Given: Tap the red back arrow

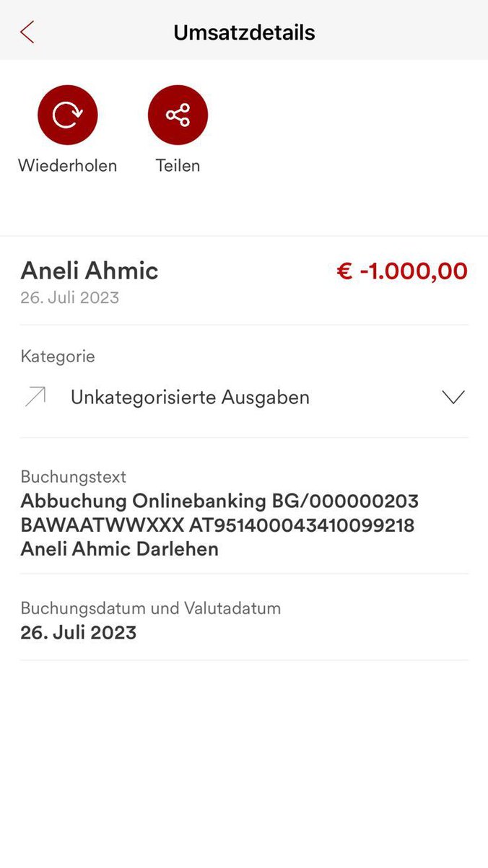Looking at the screenshot, I should pyautogui.click(x=27, y=32).
